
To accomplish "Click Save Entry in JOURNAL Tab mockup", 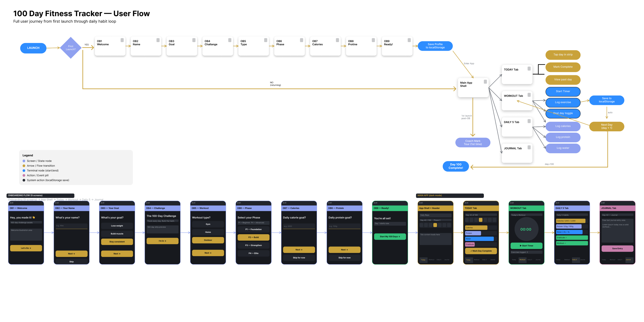I will 618,249.
